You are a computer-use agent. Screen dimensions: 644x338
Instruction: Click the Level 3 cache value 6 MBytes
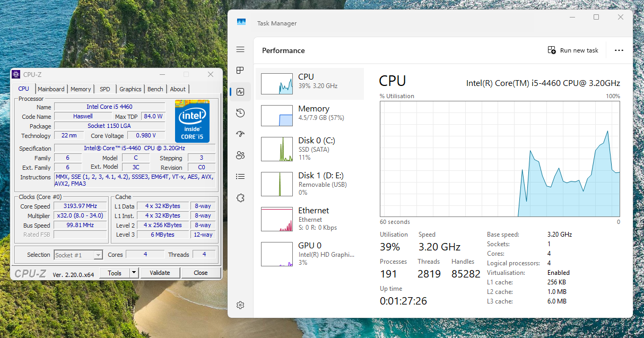[163, 235]
